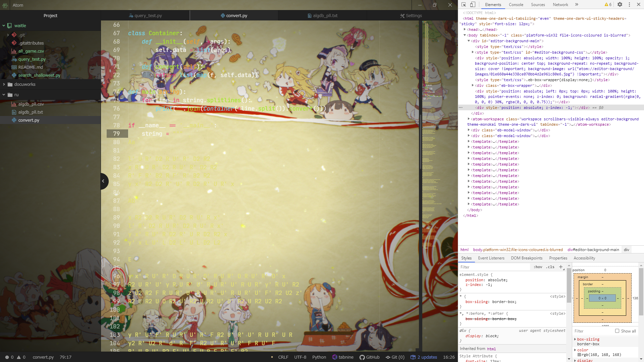This screenshot has height=362, width=644.
Task: Click the Python grammar selector
Action: click(x=319, y=357)
